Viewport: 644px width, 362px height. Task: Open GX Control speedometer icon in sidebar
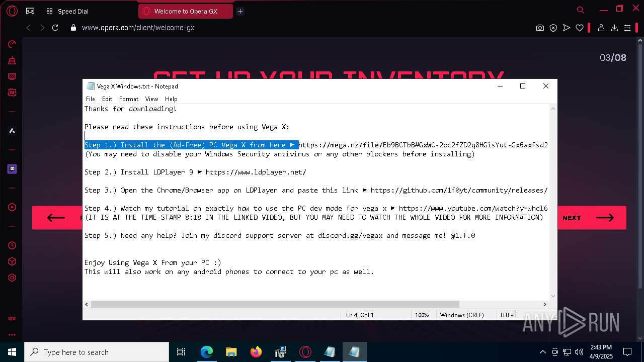coord(12,44)
